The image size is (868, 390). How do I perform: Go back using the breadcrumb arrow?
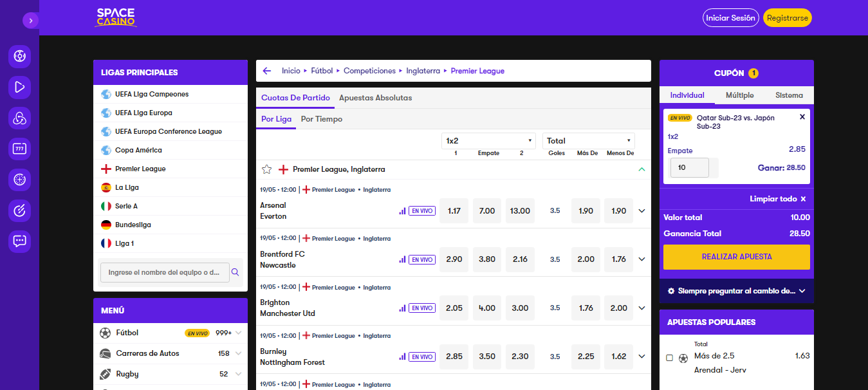(x=267, y=71)
